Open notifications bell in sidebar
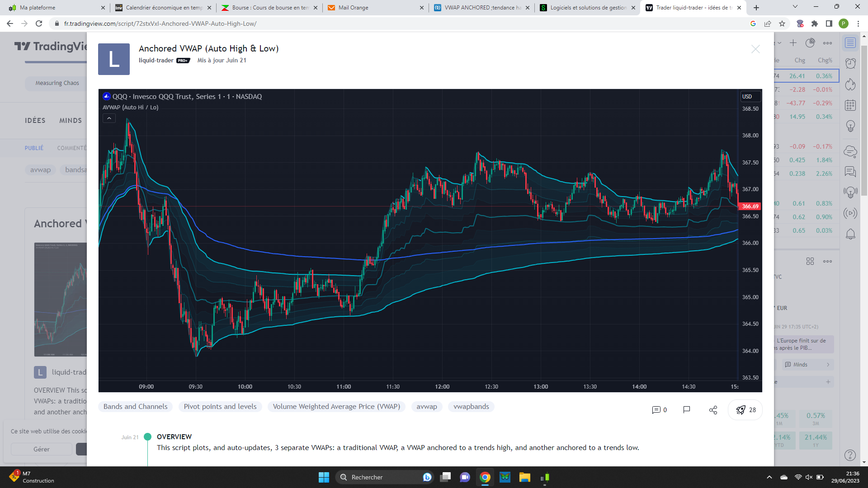This screenshot has height=488, width=868. click(850, 234)
